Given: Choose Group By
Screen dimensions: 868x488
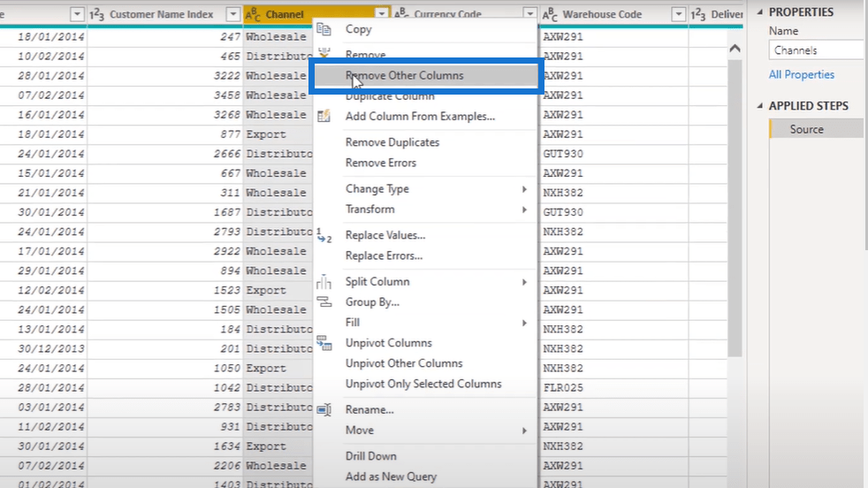Looking at the screenshot, I should 425,302.
